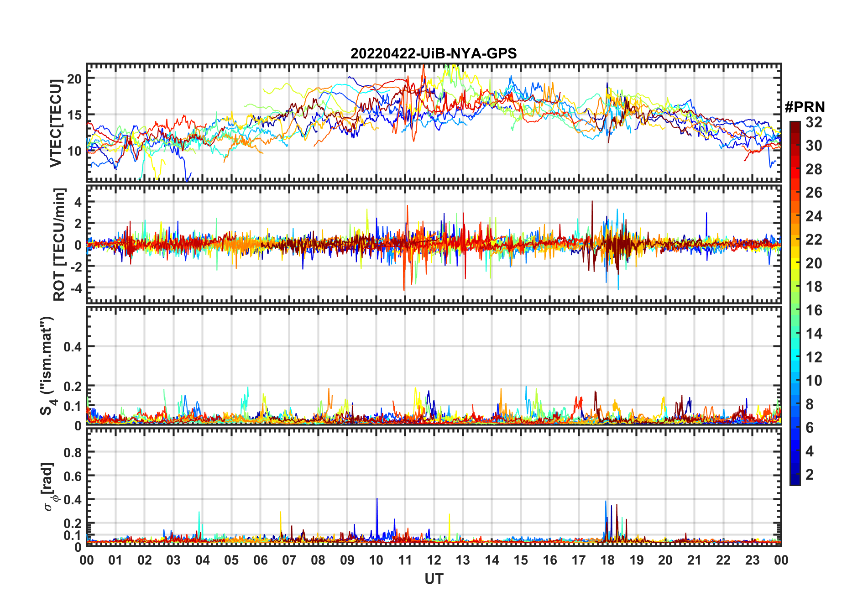Screen dimensions: 868x607
Task: Click UT axis tick label 12
Action: pos(434,560)
